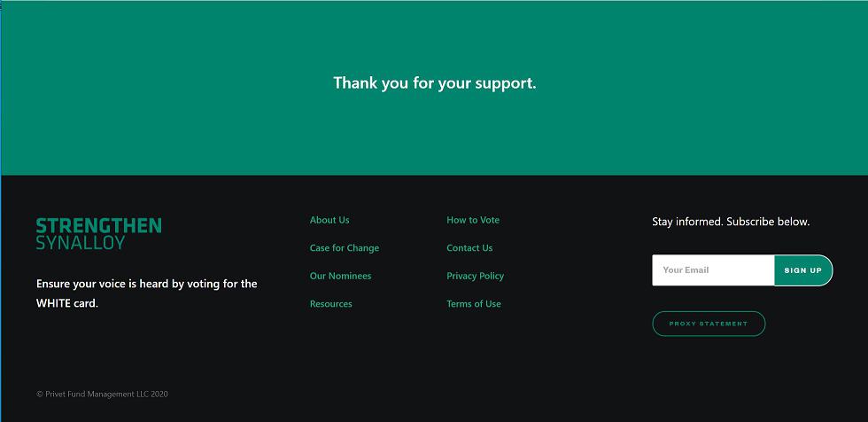The height and width of the screenshot is (422, 868).
Task: Click the 'Ensure your voice is heard' tagline
Action: point(146,284)
